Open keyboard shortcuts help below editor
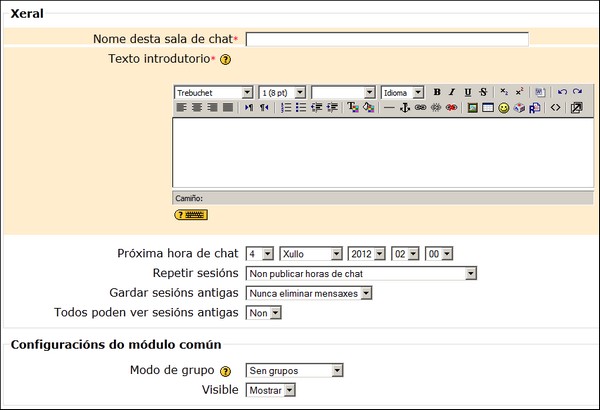 [x=190, y=214]
